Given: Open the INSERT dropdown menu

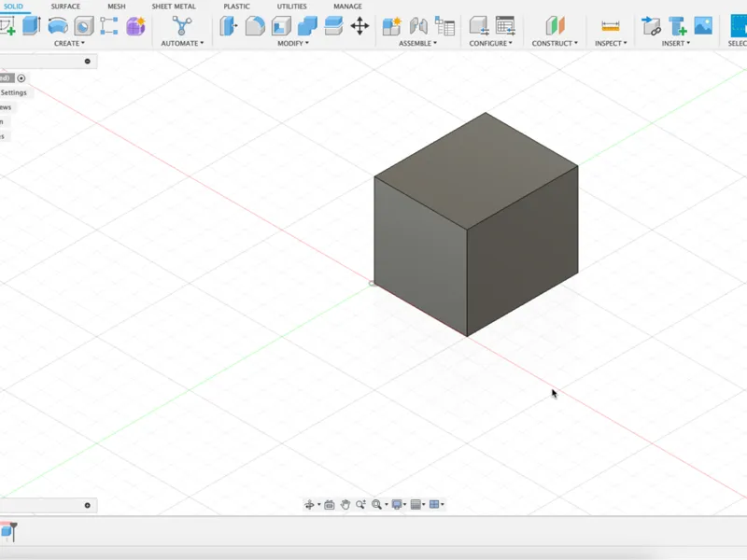Looking at the screenshot, I should [x=675, y=43].
